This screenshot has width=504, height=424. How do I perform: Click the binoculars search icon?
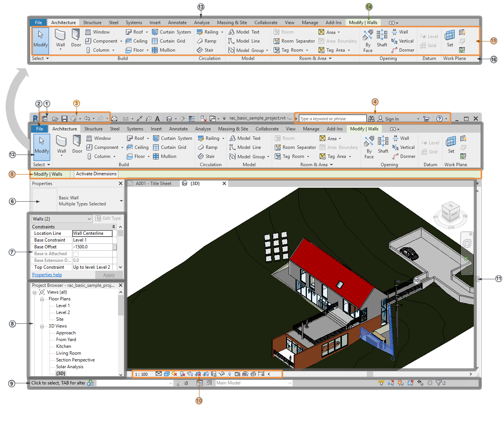click(x=371, y=119)
